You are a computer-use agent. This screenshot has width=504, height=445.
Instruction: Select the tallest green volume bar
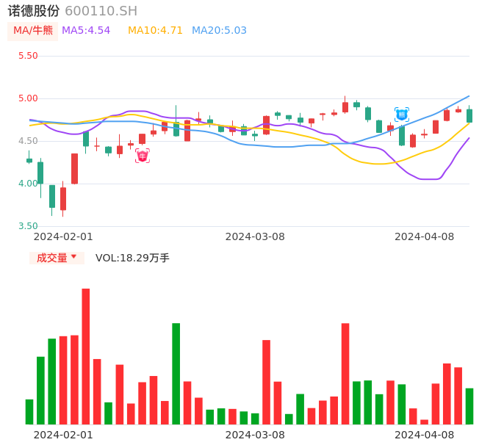[x=176, y=373]
